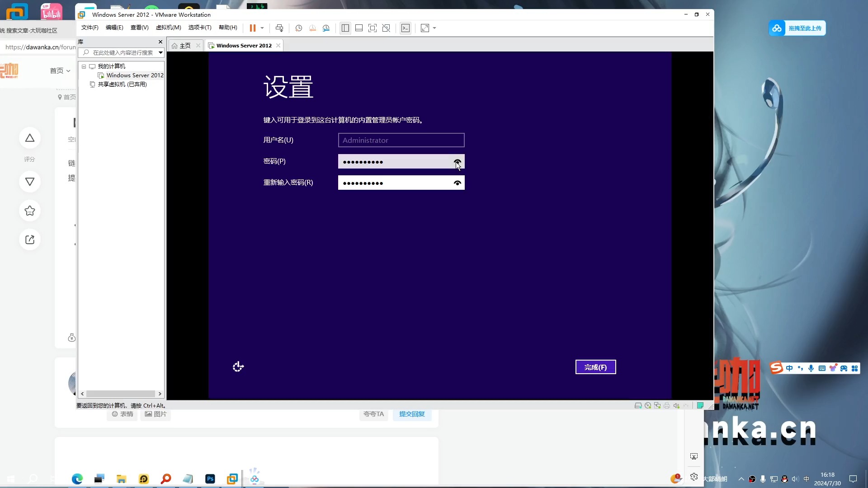This screenshot has height=488, width=868.
Task: Select the Administrator username field
Action: 401,140
